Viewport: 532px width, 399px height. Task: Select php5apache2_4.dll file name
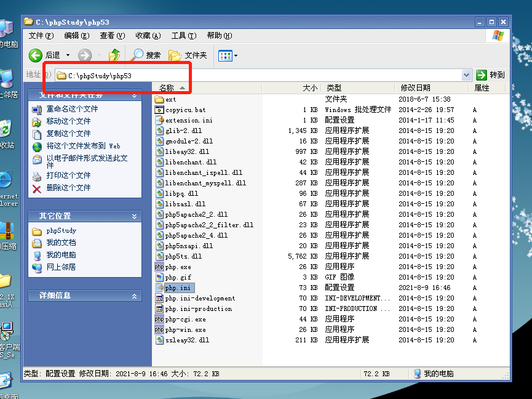click(x=196, y=235)
